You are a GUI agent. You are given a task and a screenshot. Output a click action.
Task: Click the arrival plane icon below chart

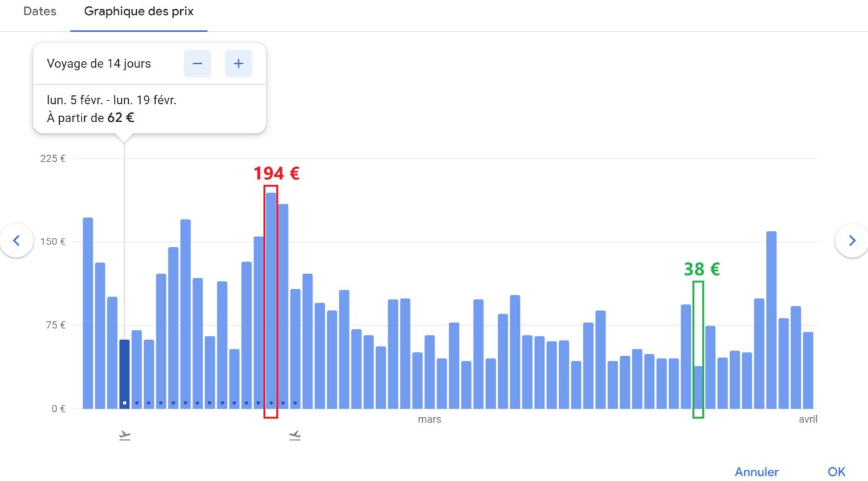click(x=295, y=436)
